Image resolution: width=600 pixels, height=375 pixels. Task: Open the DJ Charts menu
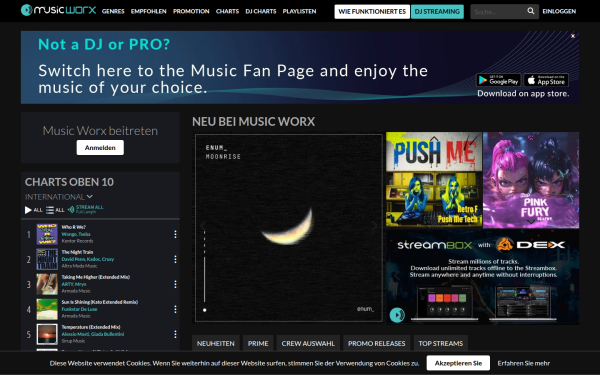[x=261, y=11]
